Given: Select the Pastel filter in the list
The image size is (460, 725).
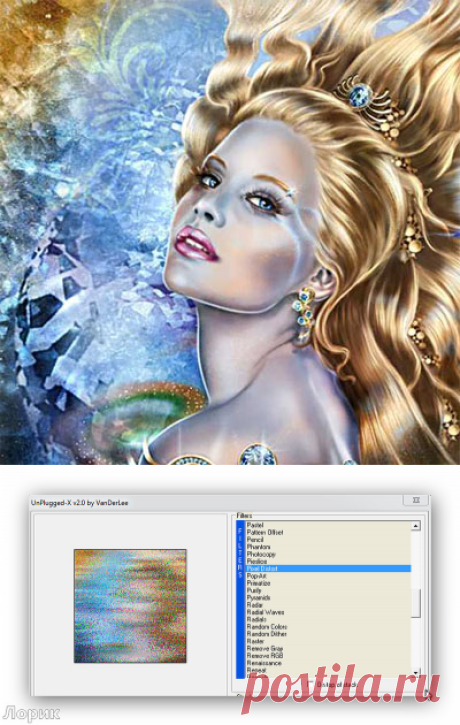Looking at the screenshot, I should coord(255,525).
